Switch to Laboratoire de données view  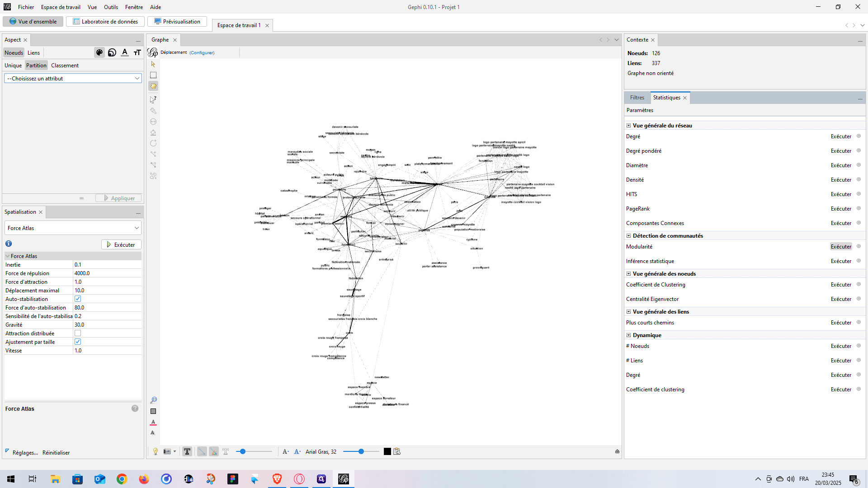[x=105, y=22]
